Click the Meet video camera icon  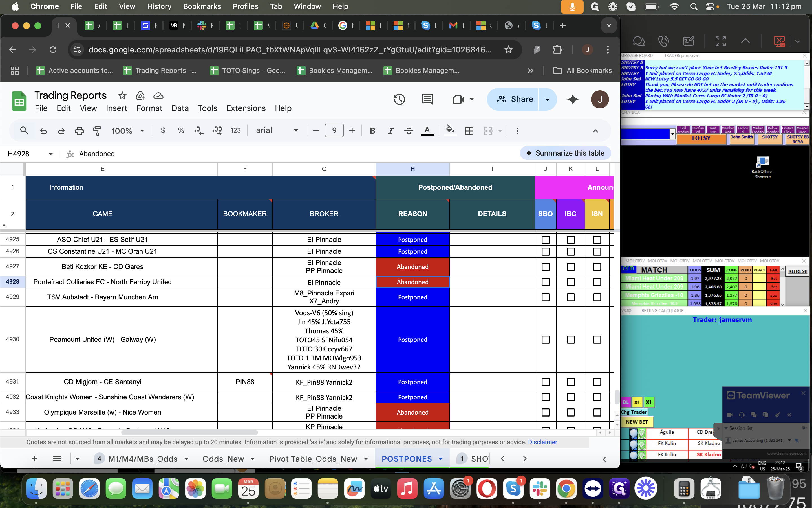pyautogui.click(x=458, y=99)
